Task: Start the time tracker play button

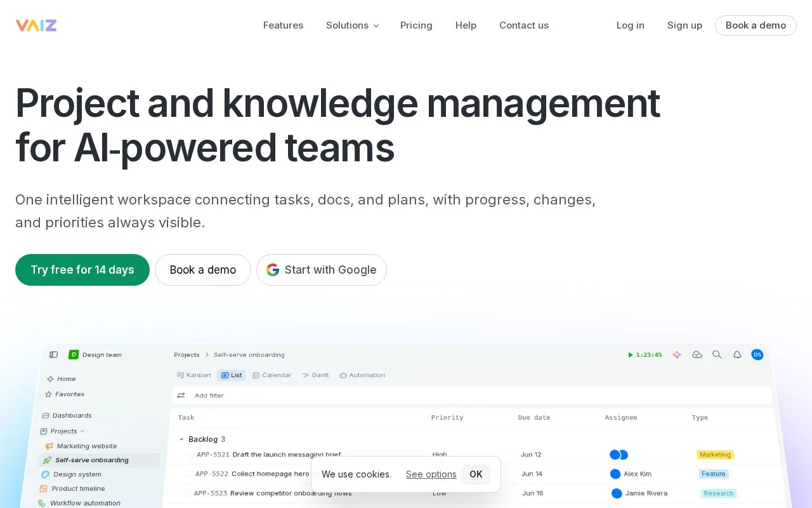Action: click(630, 355)
